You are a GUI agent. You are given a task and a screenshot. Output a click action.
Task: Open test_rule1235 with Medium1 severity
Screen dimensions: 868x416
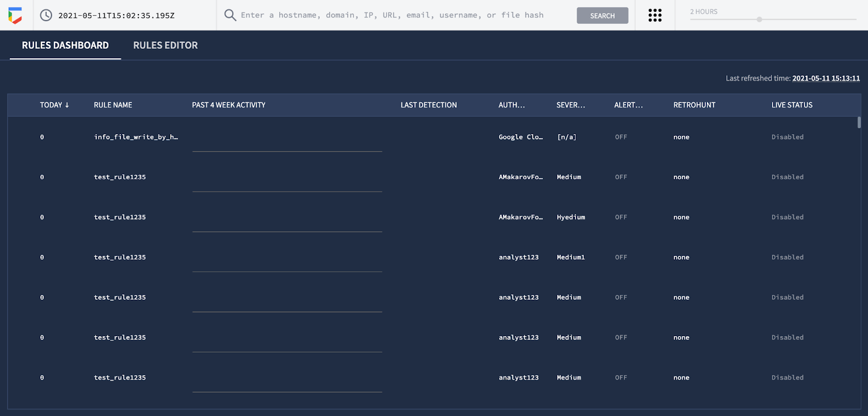click(x=120, y=257)
